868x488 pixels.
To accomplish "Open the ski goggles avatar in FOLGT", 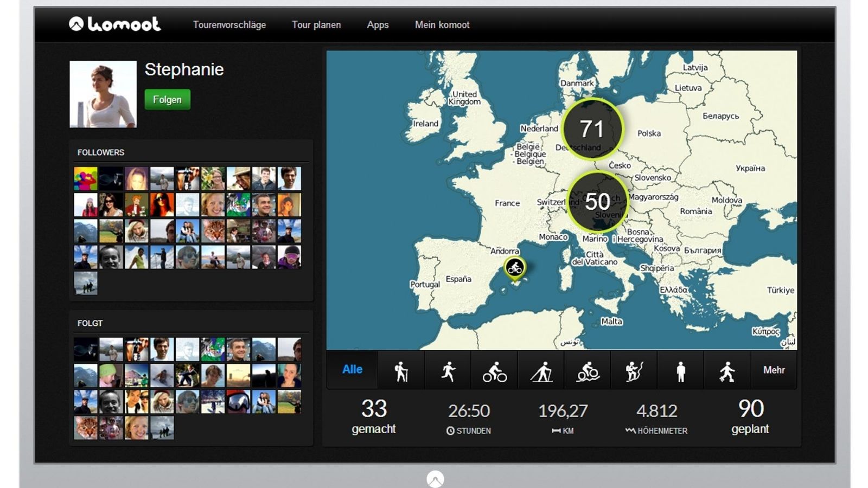I will click(238, 402).
